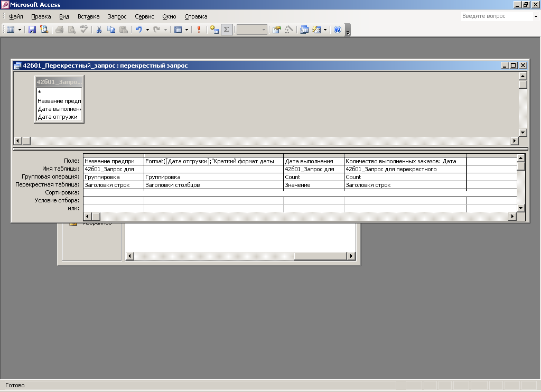
Task: Click the Redo arrow icon
Action: [x=156, y=30]
